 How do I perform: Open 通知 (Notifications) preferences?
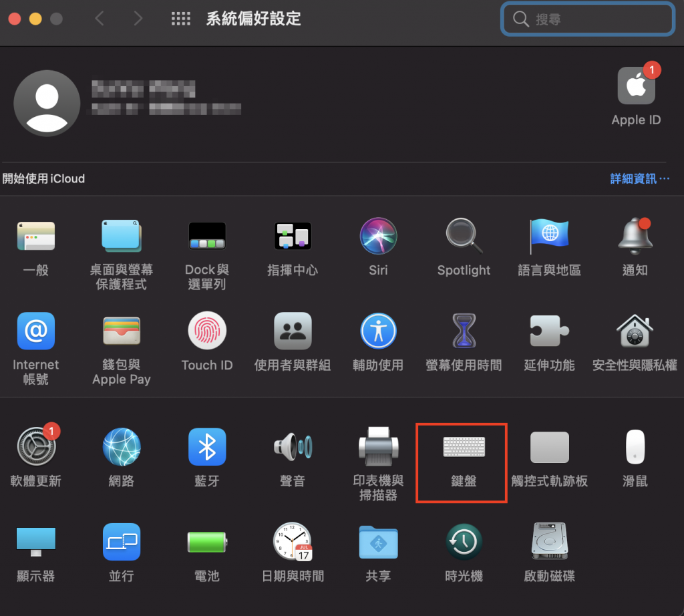(x=635, y=236)
